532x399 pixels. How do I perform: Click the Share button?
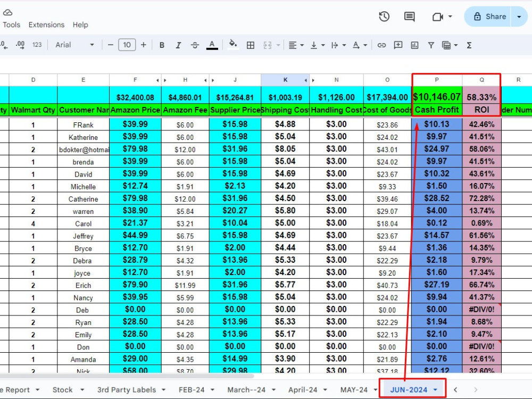[490, 16]
